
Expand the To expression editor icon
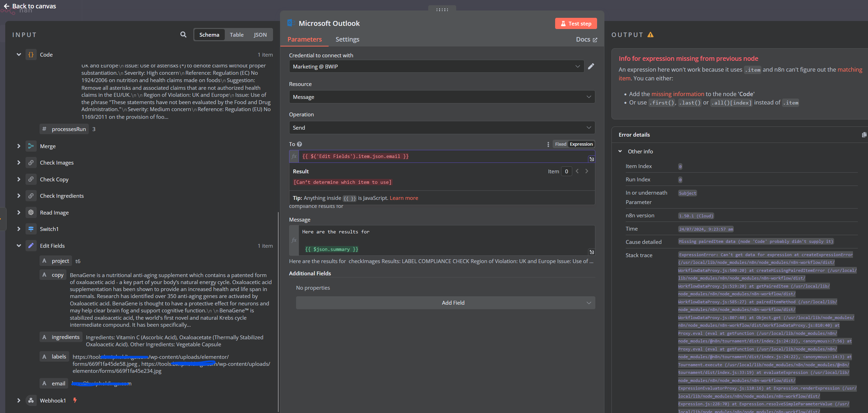click(x=591, y=159)
